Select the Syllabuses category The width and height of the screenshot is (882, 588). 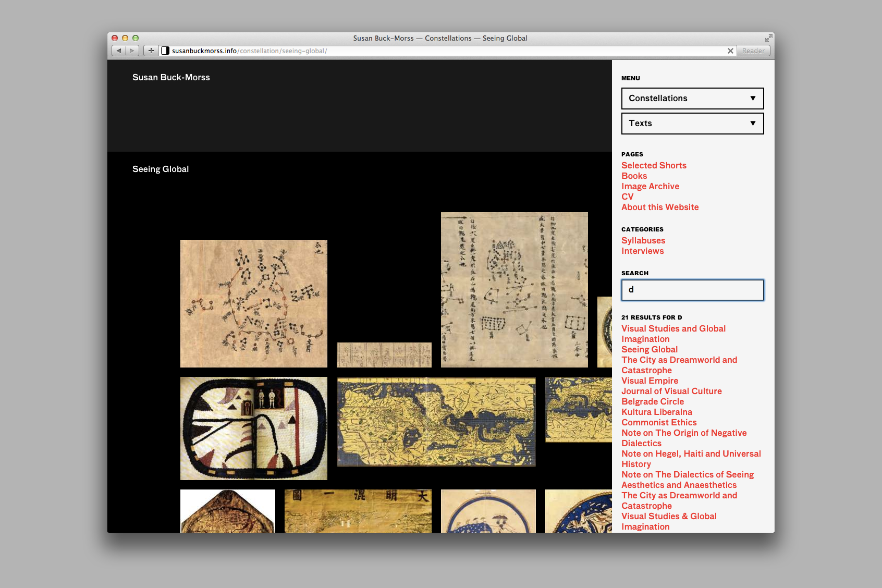643,240
